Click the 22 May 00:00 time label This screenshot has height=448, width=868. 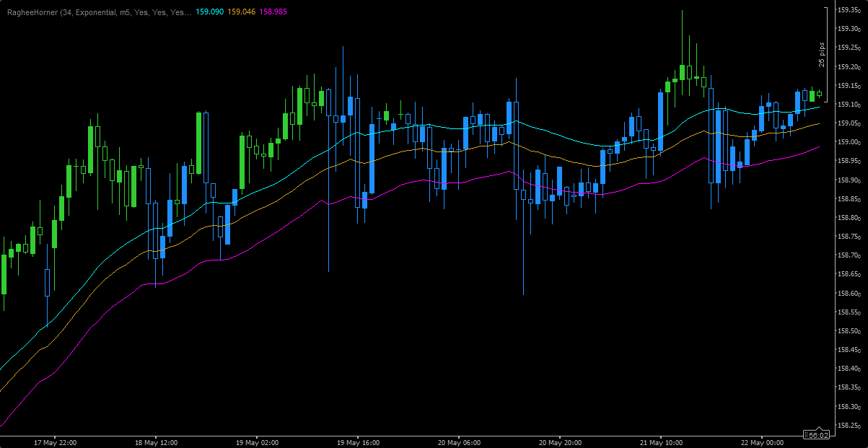pos(763,442)
